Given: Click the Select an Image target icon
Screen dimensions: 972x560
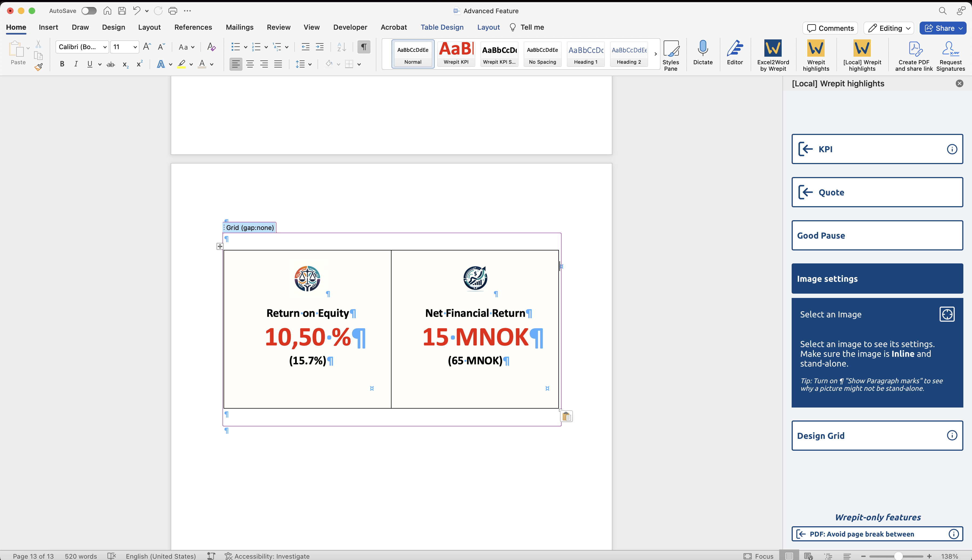Looking at the screenshot, I should coord(947,314).
